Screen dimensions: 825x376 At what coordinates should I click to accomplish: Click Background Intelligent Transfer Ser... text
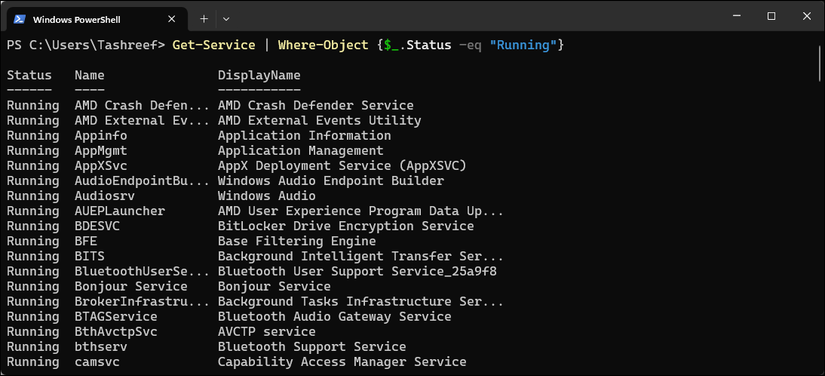click(x=361, y=256)
